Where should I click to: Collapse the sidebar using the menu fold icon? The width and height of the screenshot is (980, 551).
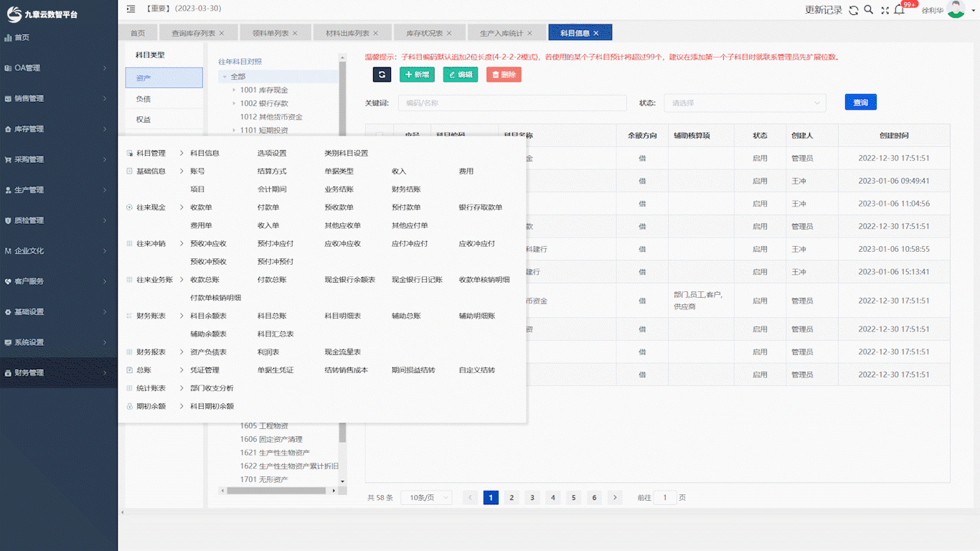click(x=130, y=9)
